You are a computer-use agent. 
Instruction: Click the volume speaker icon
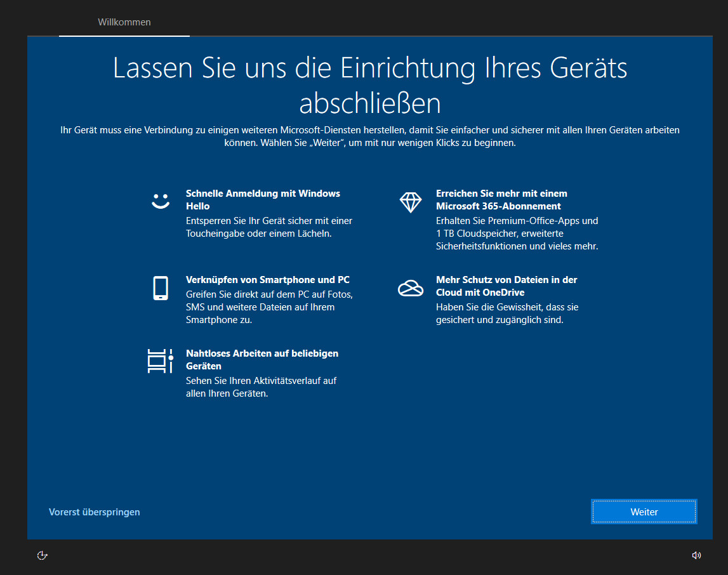[696, 555]
